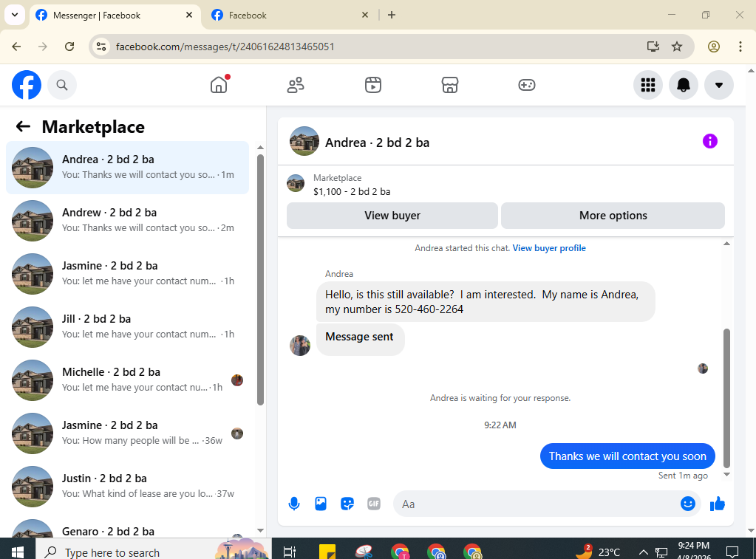Open a new browser tab
This screenshot has height=559, width=756.
(392, 15)
